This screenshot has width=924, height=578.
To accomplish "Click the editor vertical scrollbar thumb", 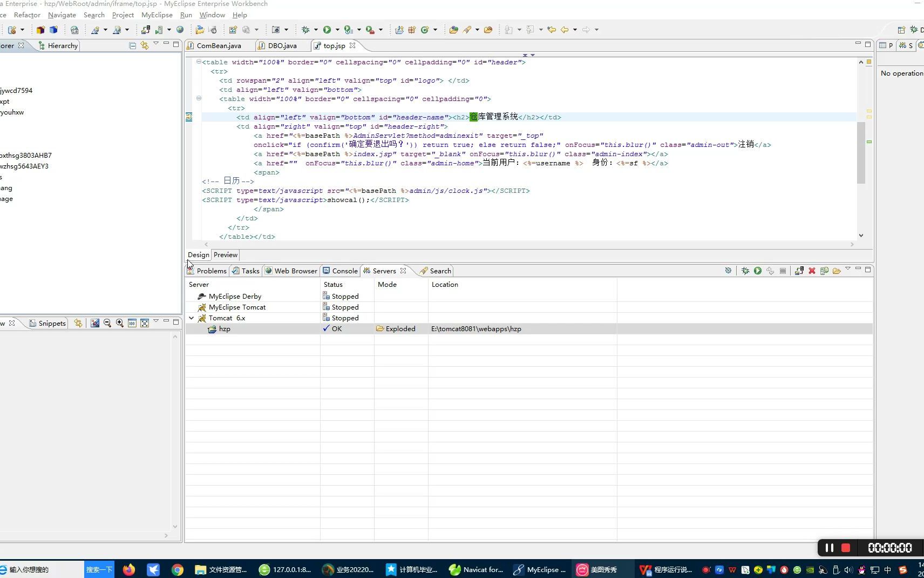I will [x=861, y=152].
